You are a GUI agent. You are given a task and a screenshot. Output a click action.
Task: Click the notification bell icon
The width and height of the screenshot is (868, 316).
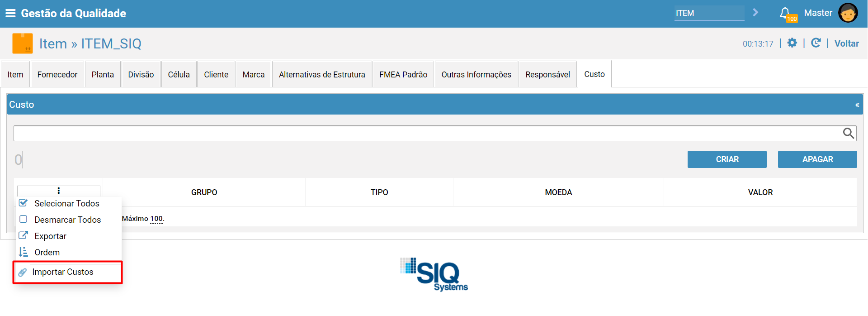[x=785, y=13]
